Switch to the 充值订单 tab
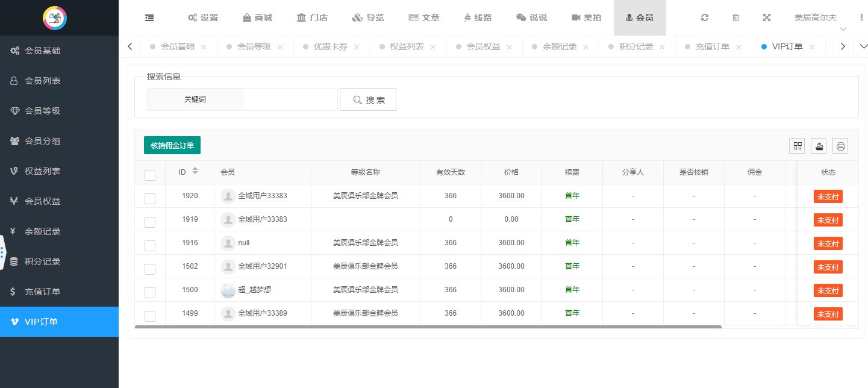Viewport: 868px width, 388px height. pos(712,46)
